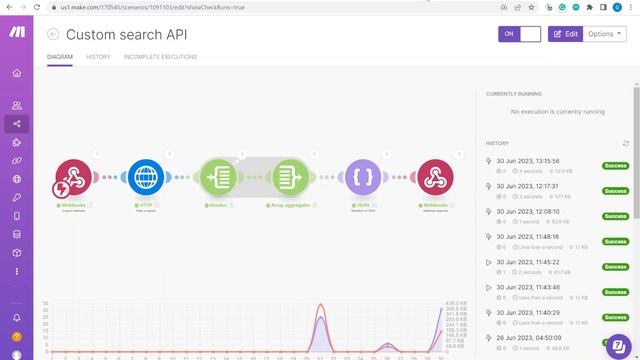Select the last Webhooks response module

[x=436, y=177]
